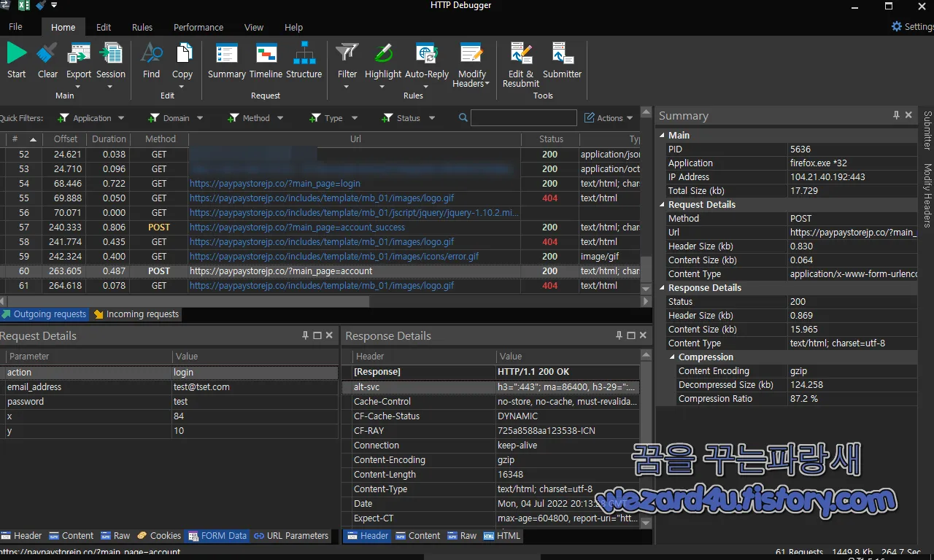This screenshot has width=934, height=560.
Task: Select the Outgoing requests tab
Action: click(44, 314)
